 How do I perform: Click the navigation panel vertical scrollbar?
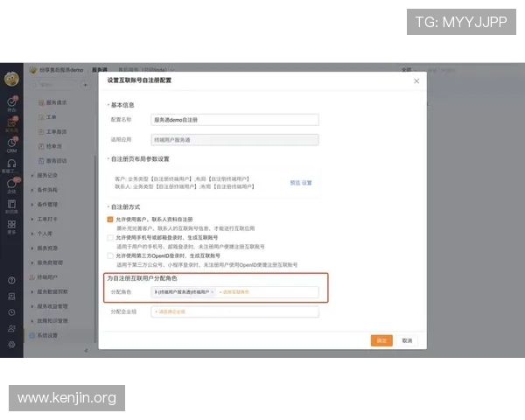pyautogui.click(x=95, y=249)
